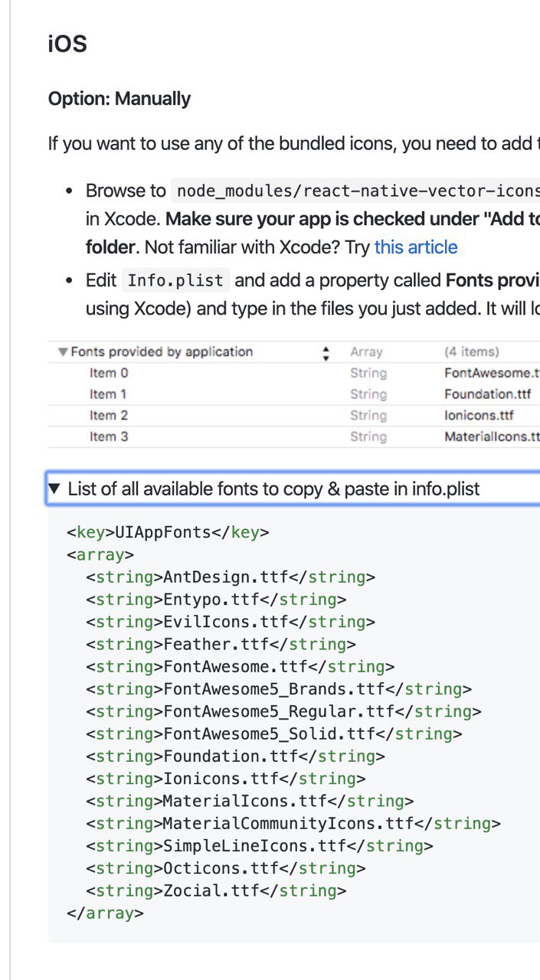This screenshot has height=980, width=540.
Task: Click the AntDesign.ttf string line
Action: pyautogui.click(x=231, y=577)
